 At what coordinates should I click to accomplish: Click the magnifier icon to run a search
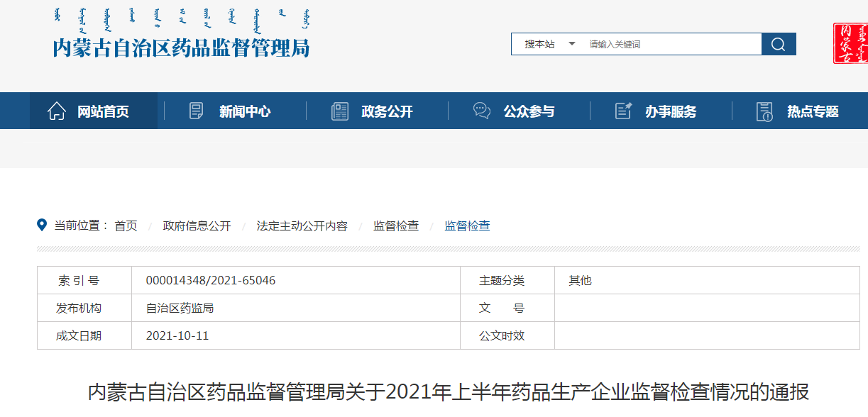[779, 43]
